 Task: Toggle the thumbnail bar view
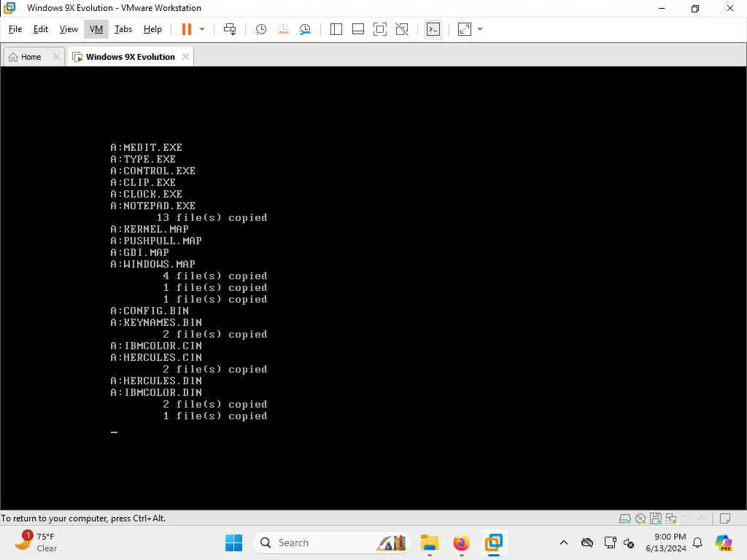point(357,29)
